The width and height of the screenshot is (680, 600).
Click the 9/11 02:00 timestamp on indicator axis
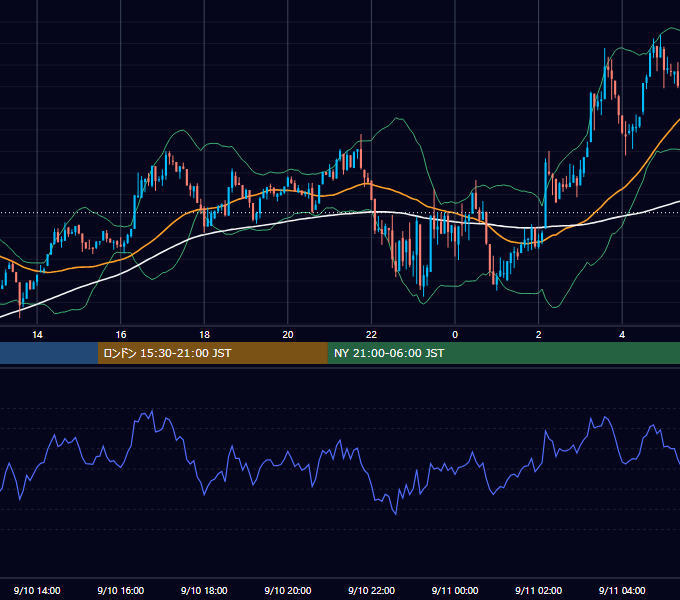pos(539,590)
